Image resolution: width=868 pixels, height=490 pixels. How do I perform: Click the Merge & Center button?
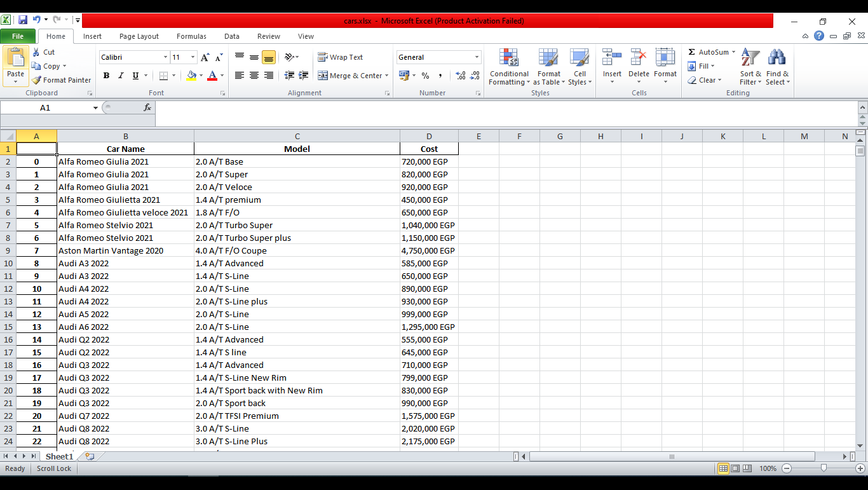click(x=349, y=76)
